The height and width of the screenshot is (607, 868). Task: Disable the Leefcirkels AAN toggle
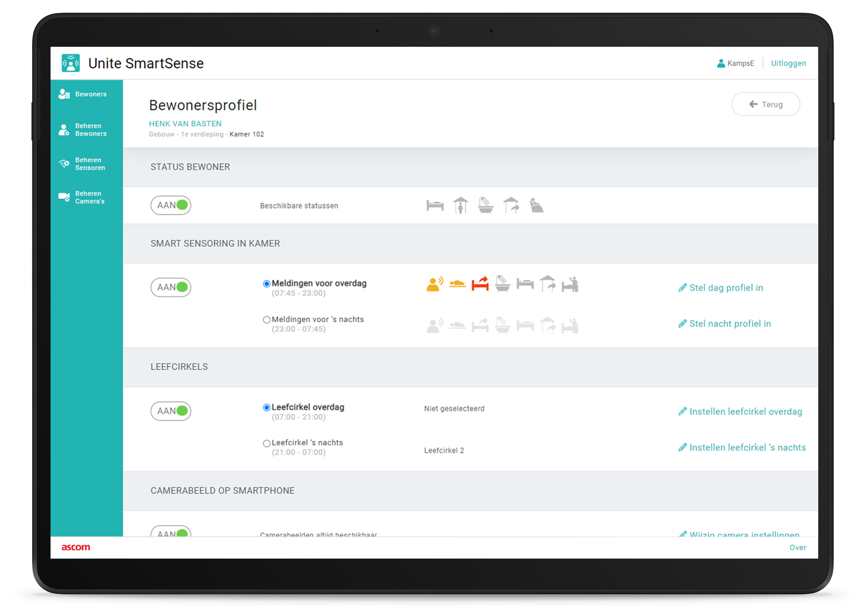171,411
